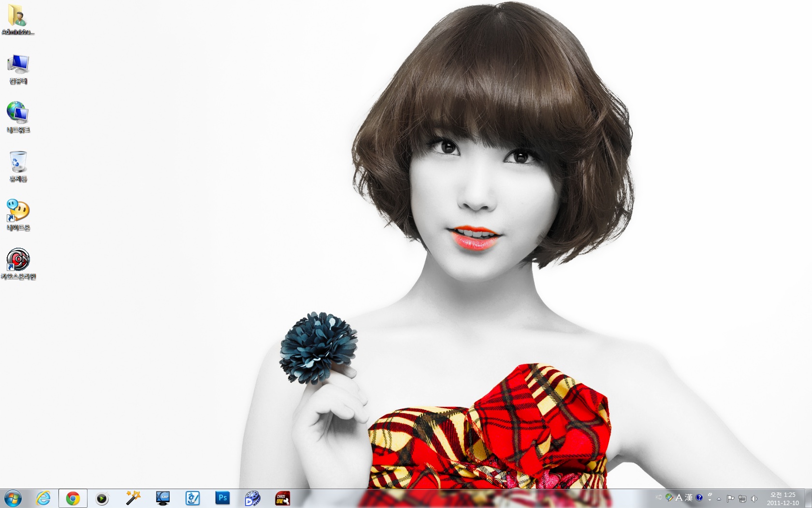Open the Administrator folder desktop icon
The width and height of the screenshot is (812, 508).
pyautogui.click(x=18, y=20)
